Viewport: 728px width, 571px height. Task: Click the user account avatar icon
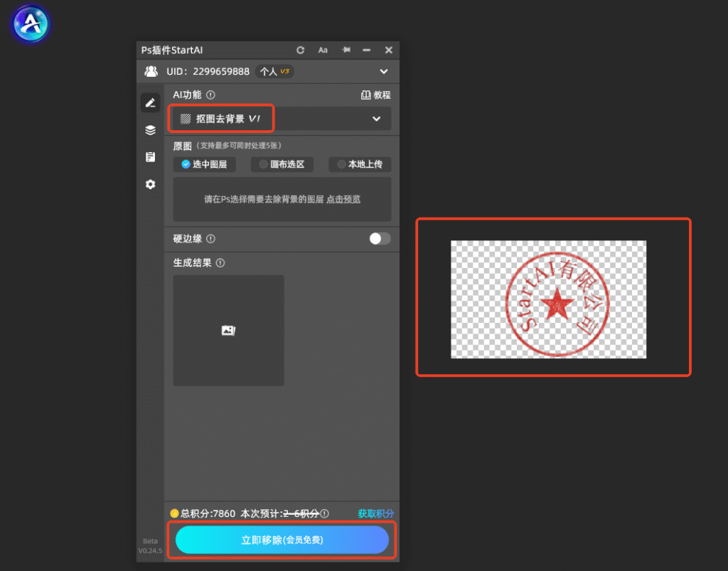tap(151, 72)
